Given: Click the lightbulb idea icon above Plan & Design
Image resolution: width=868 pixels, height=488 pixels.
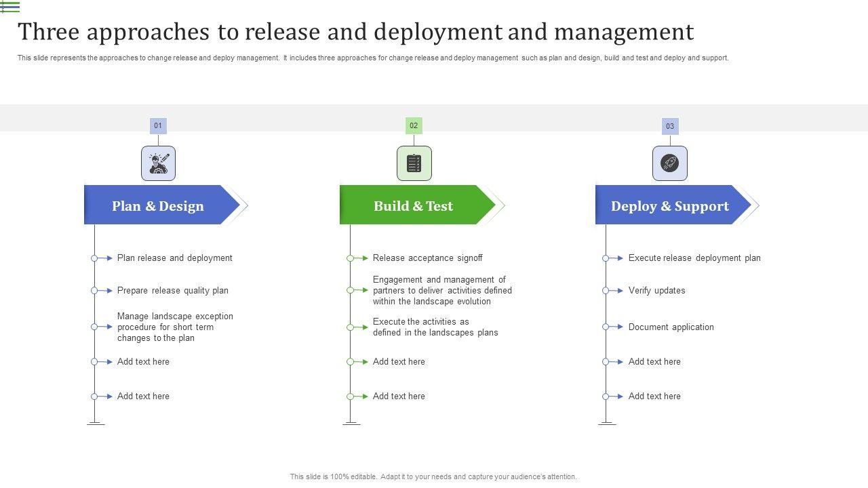Looking at the screenshot, I should (x=158, y=163).
